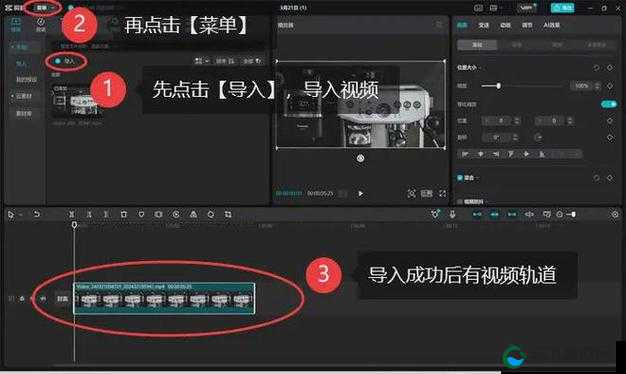Switch to the 媒体 media tab
Screen dimensions: 626x374
tap(15, 25)
